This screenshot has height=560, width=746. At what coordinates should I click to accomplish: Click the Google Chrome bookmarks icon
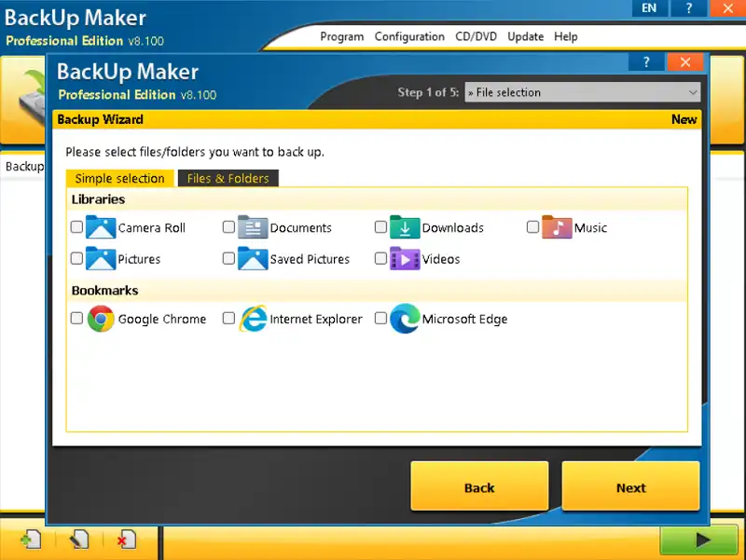point(101,319)
